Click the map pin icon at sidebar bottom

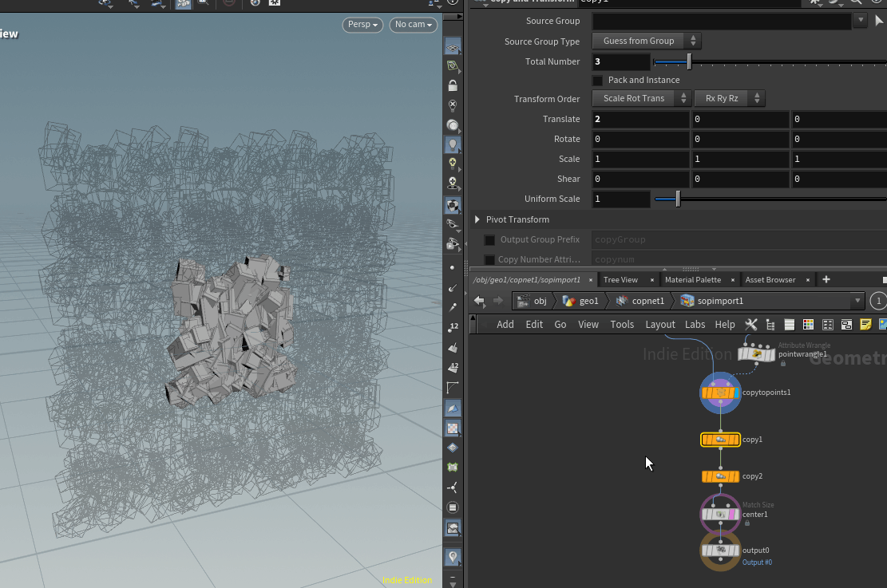coord(453,557)
